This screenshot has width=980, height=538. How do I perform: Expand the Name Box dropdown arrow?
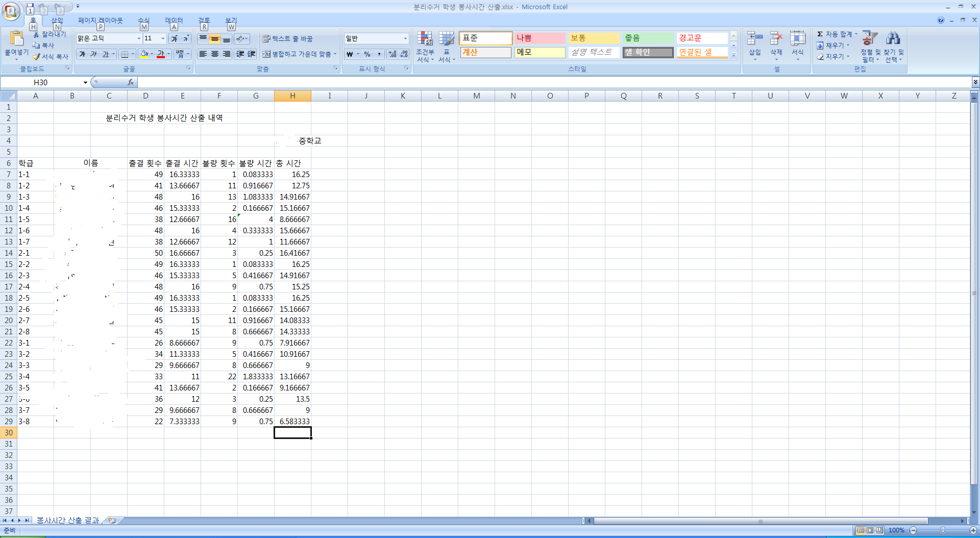click(85, 83)
